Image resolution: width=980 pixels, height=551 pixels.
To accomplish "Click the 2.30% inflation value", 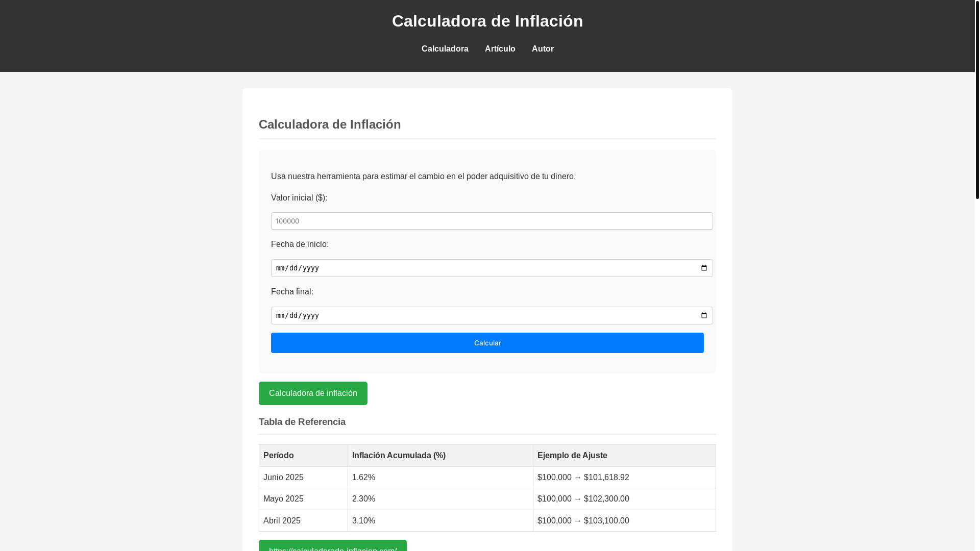I will click(363, 499).
